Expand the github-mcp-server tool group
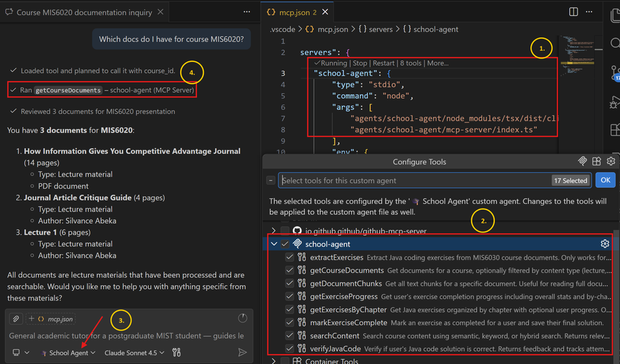620x364 pixels. (273, 230)
